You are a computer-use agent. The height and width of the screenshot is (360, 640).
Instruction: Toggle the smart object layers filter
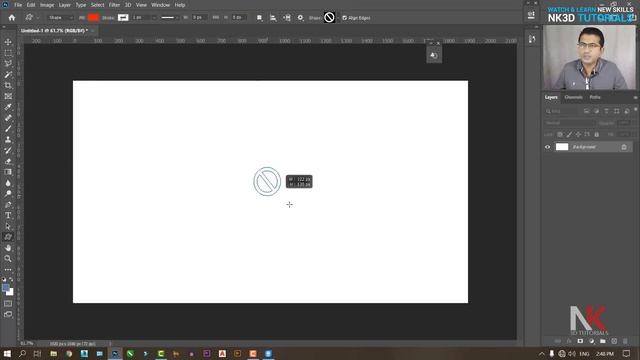(x=627, y=111)
